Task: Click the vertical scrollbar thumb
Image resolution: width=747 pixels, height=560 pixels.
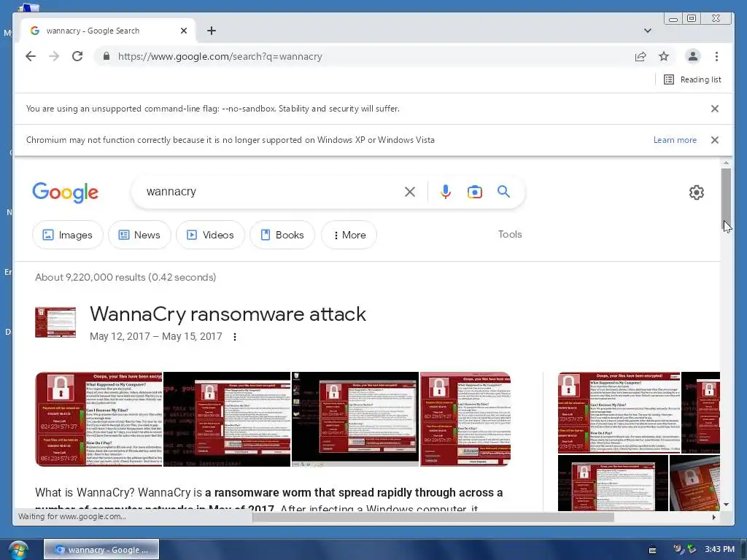Action: pos(726,199)
